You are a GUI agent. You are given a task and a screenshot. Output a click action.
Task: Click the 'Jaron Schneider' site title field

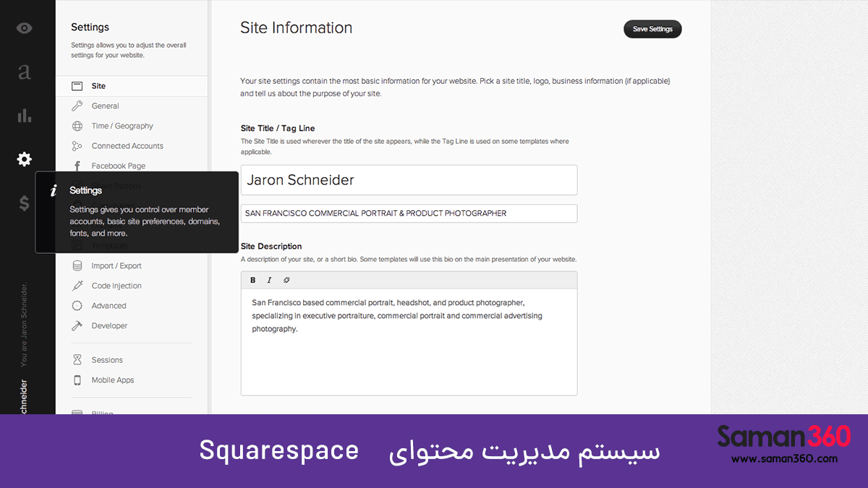pos(409,180)
